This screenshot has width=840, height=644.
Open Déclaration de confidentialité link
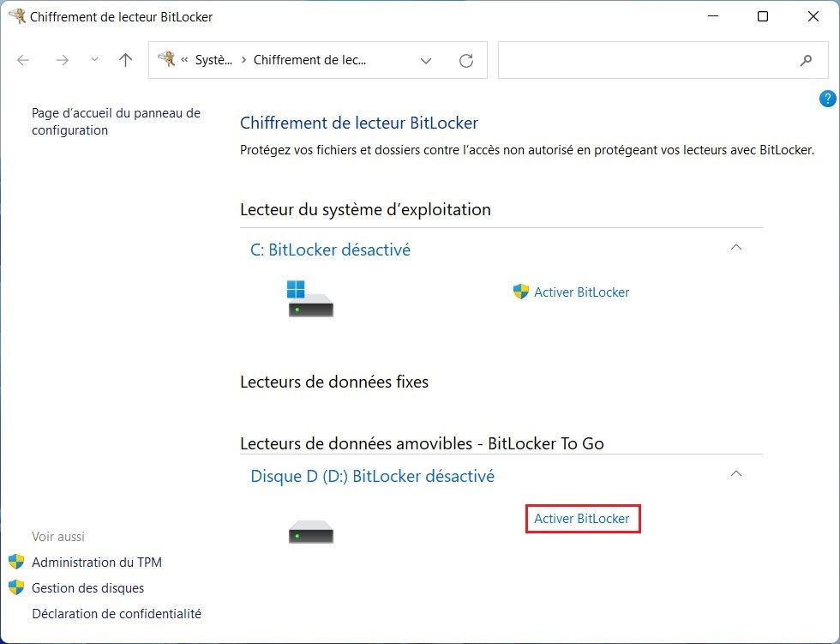pyautogui.click(x=116, y=614)
